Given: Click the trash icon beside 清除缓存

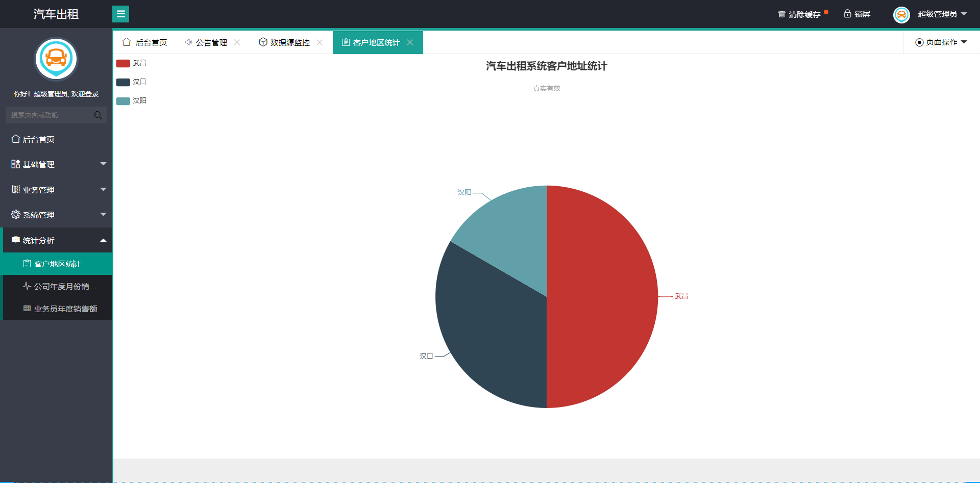Looking at the screenshot, I should pyautogui.click(x=781, y=14).
